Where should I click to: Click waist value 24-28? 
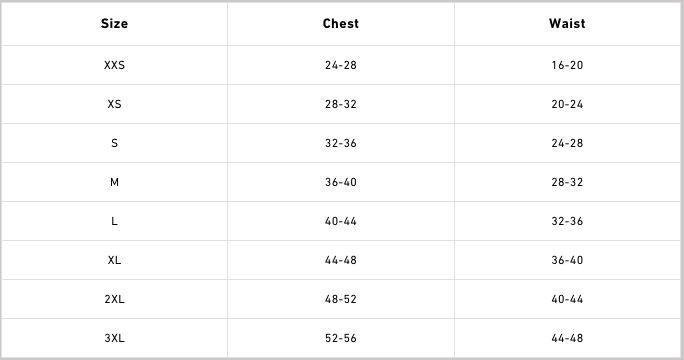567,143
